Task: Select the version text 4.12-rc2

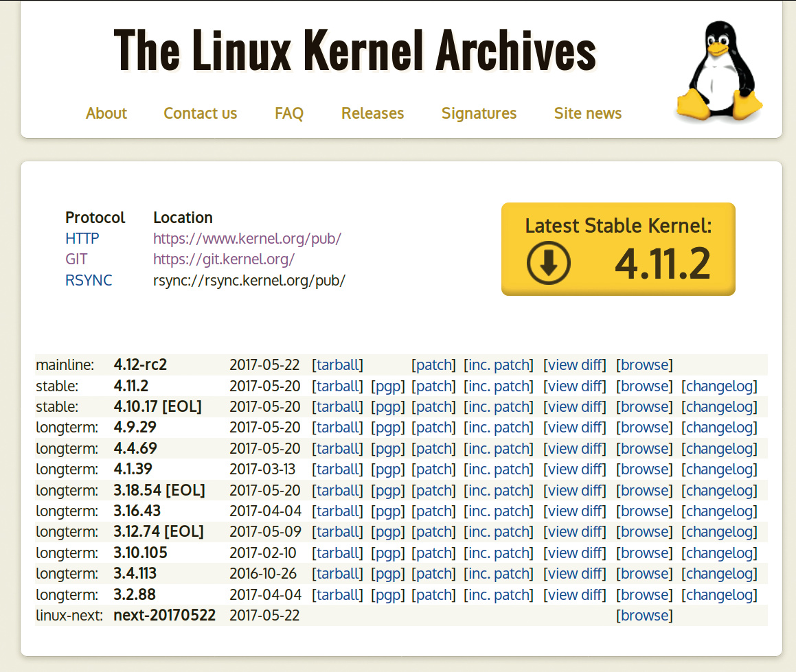Action: 140,365
